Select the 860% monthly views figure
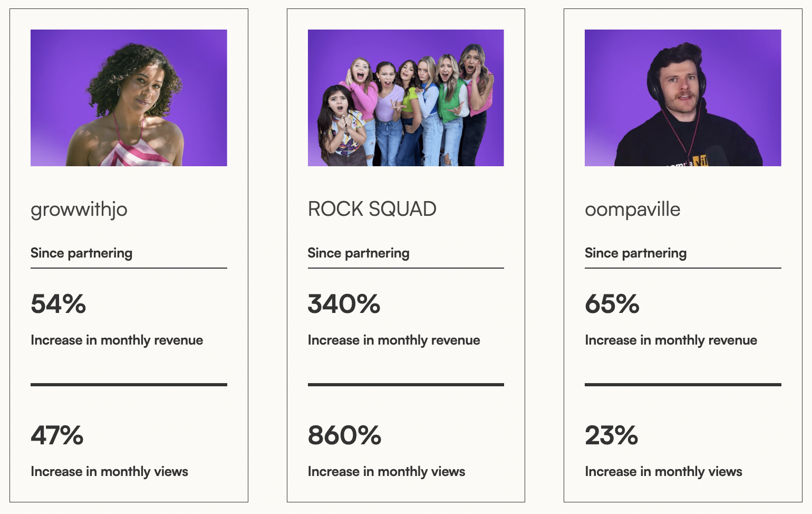Screen dimensions: 812x514 coord(344,435)
